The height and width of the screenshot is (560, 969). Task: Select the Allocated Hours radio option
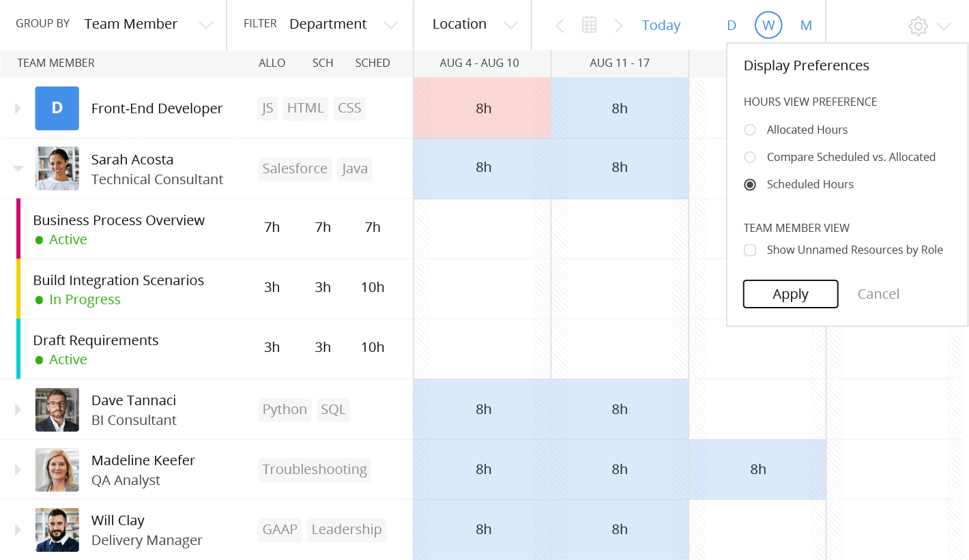point(750,130)
